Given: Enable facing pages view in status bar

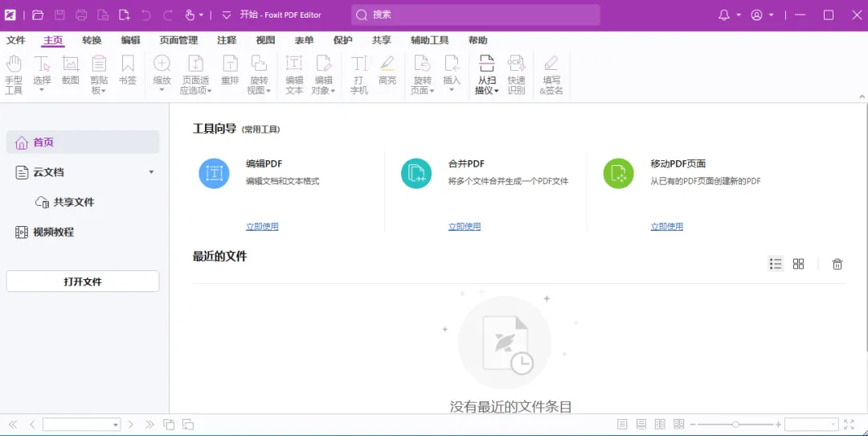Looking at the screenshot, I should [x=660, y=425].
